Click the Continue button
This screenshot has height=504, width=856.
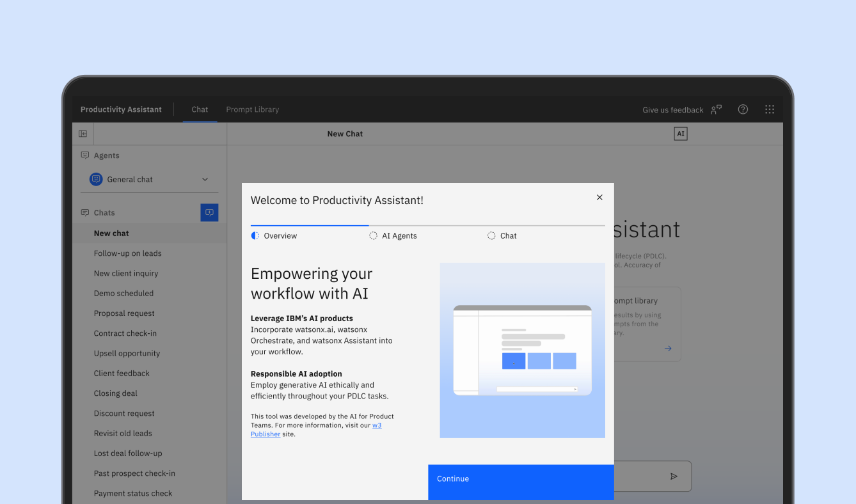[521, 482]
